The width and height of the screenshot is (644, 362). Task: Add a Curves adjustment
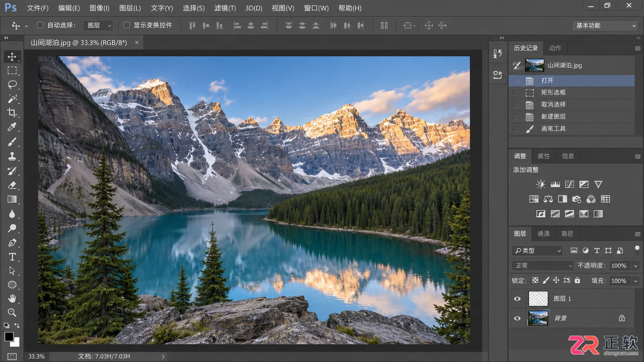click(569, 184)
